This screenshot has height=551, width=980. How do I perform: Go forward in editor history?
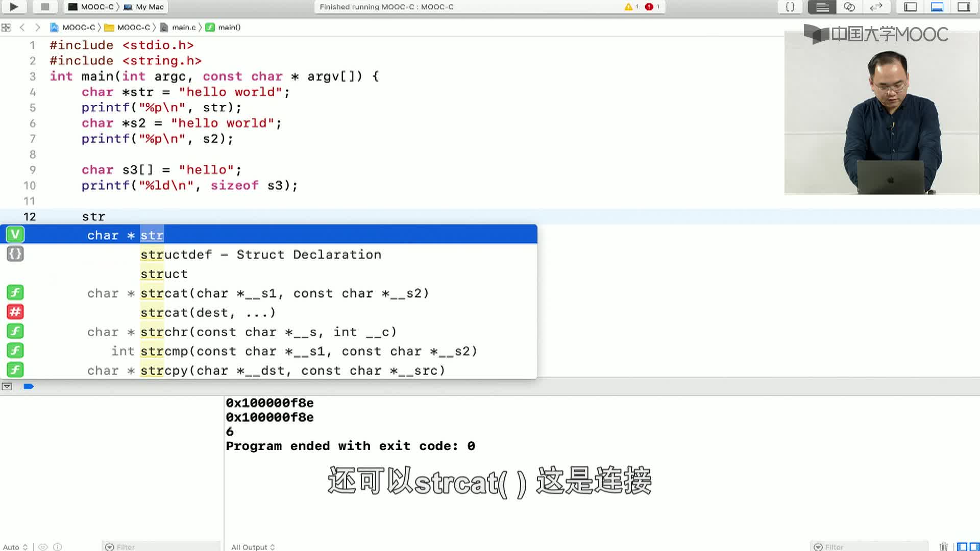pyautogui.click(x=38, y=28)
